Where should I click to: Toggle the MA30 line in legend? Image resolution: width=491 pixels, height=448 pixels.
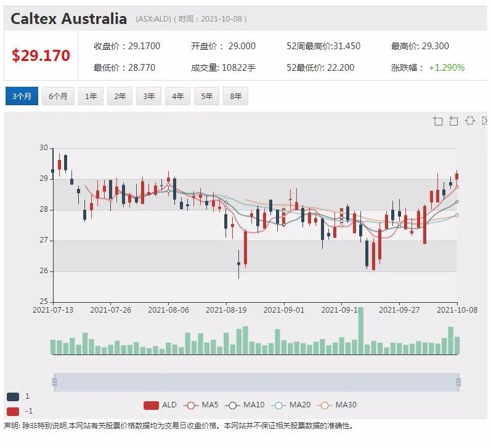(x=337, y=405)
